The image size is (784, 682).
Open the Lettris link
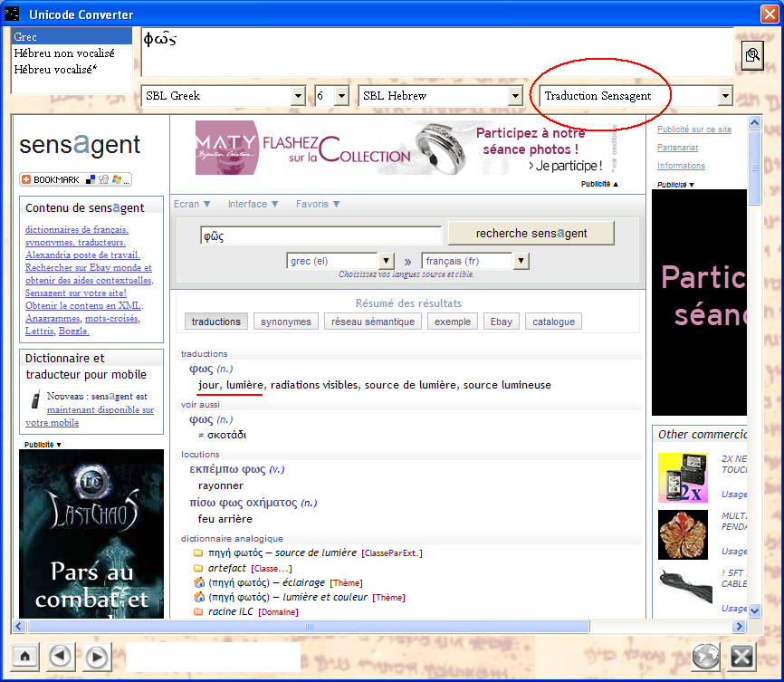point(40,331)
